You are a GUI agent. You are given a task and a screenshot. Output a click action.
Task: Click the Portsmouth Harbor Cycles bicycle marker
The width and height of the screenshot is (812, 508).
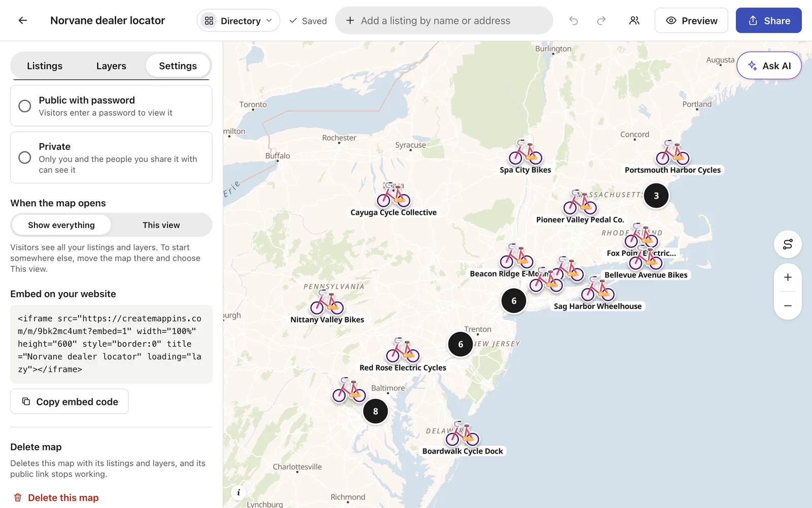[x=672, y=152]
